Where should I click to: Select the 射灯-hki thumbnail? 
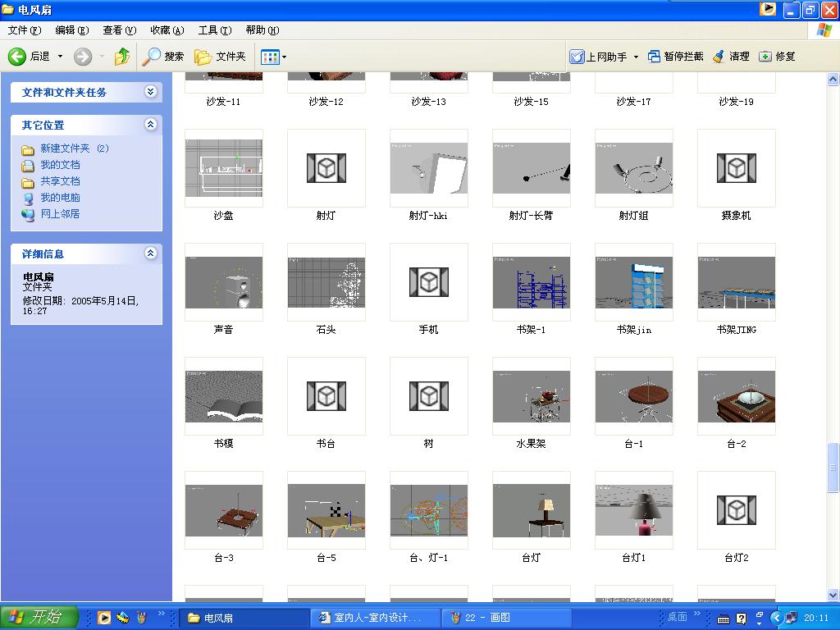click(x=428, y=168)
